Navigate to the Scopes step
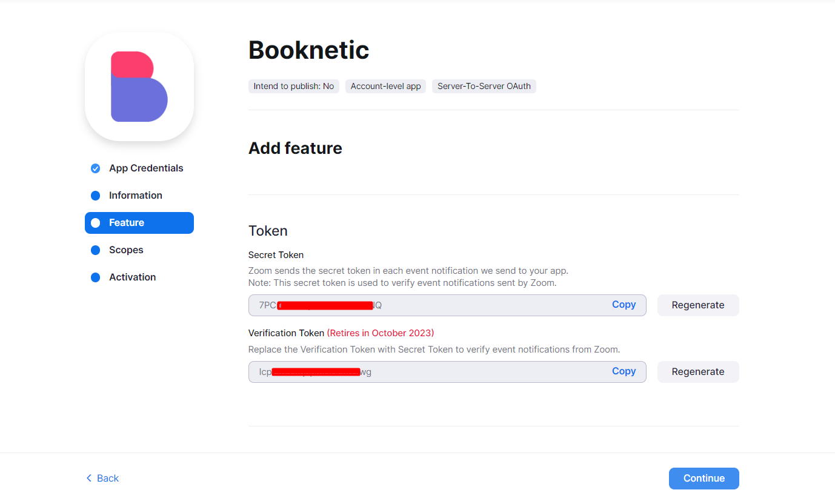The image size is (835, 504). (126, 250)
